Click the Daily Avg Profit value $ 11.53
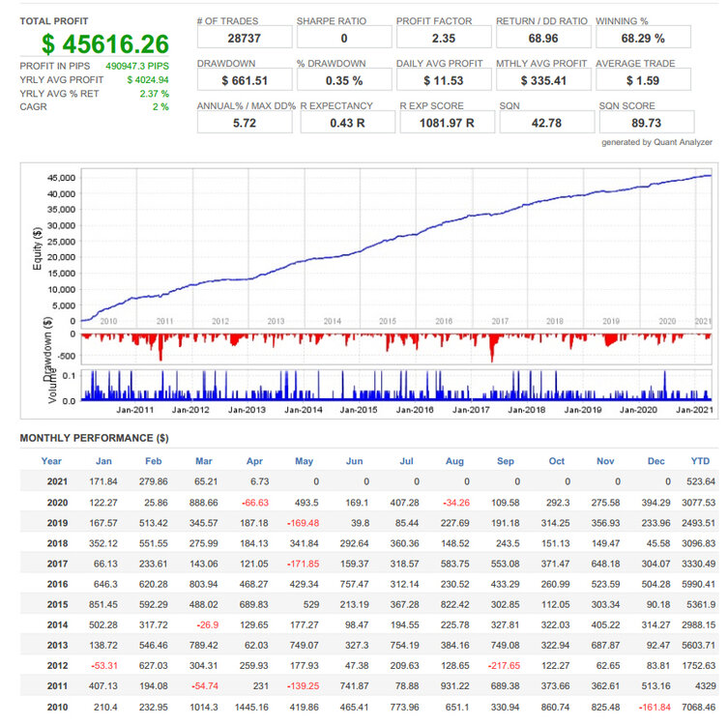This screenshot has height=725, width=728. 444,81
